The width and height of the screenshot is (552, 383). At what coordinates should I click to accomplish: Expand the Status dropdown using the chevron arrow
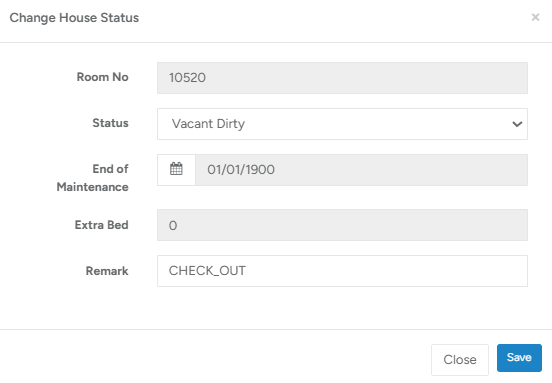point(517,124)
